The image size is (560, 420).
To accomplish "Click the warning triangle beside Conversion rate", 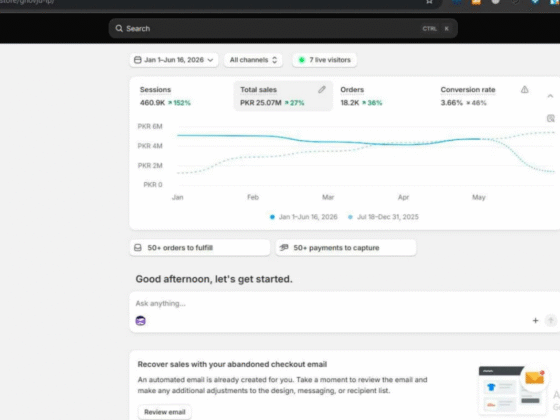I will pyautogui.click(x=524, y=90).
